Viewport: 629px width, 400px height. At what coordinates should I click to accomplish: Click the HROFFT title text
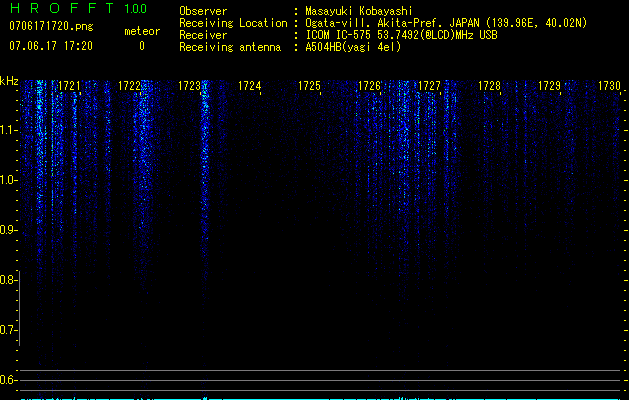point(63,8)
